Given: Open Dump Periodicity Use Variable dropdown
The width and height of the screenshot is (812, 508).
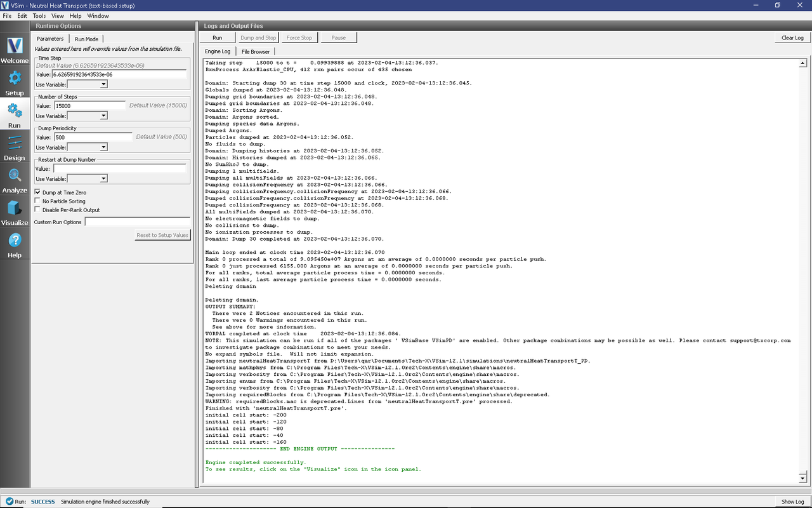Looking at the screenshot, I should pos(87,147).
